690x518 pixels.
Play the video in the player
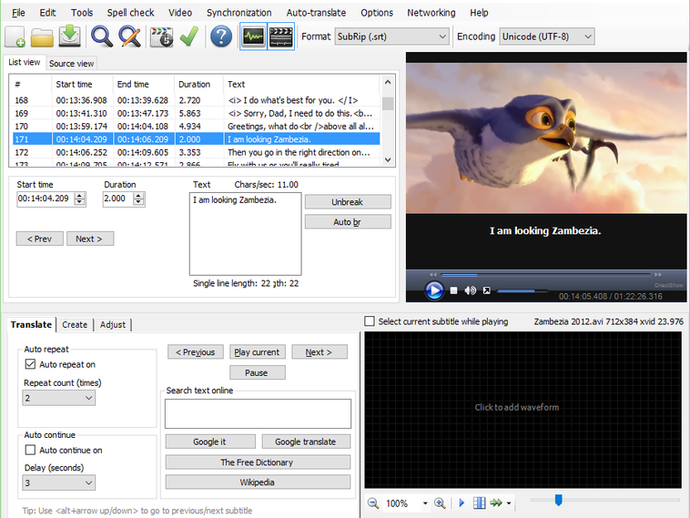point(434,290)
